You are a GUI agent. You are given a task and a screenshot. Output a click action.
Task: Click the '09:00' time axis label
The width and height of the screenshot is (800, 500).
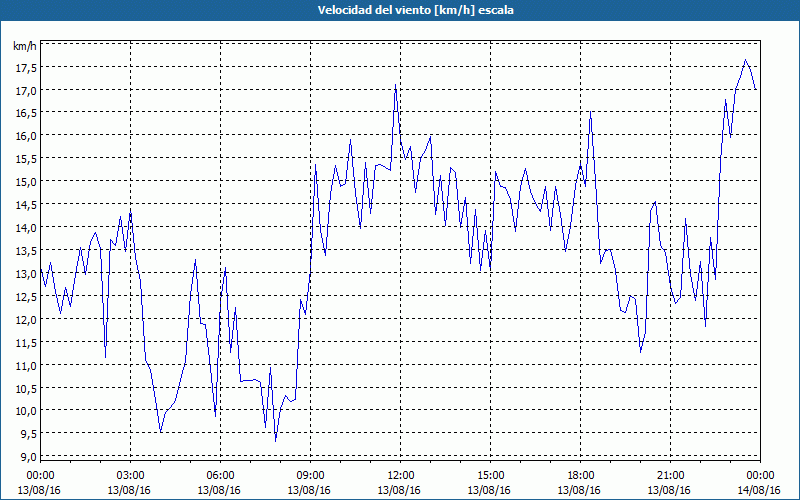(x=310, y=476)
